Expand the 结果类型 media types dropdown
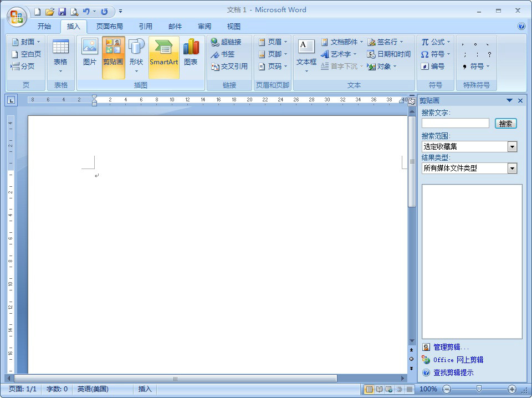532x398 pixels. click(513, 168)
